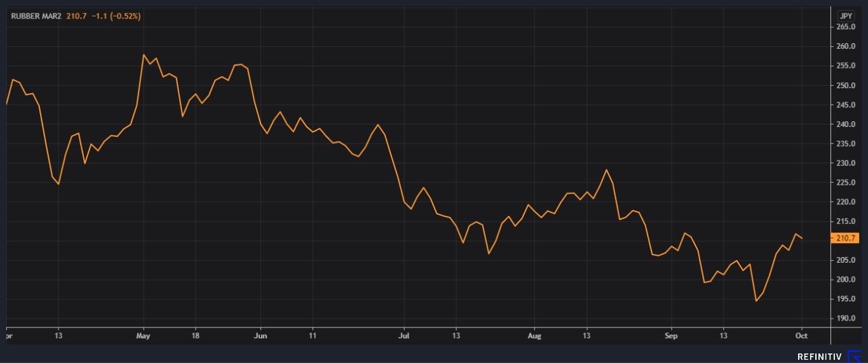This screenshot has height=363, width=868.
Task: Click the 190.0 price axis label
Action: (847, 319)
